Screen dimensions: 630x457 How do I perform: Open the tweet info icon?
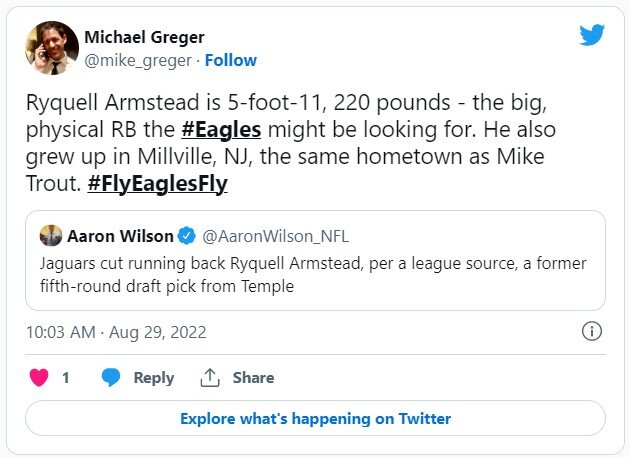click(x=591, y=331)
